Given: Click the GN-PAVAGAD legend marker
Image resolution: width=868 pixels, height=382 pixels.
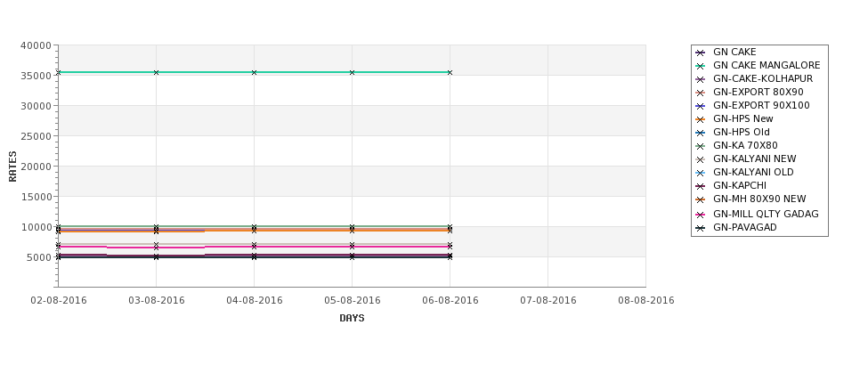Looking at the screenshot, I should click(x=701, y=228).
